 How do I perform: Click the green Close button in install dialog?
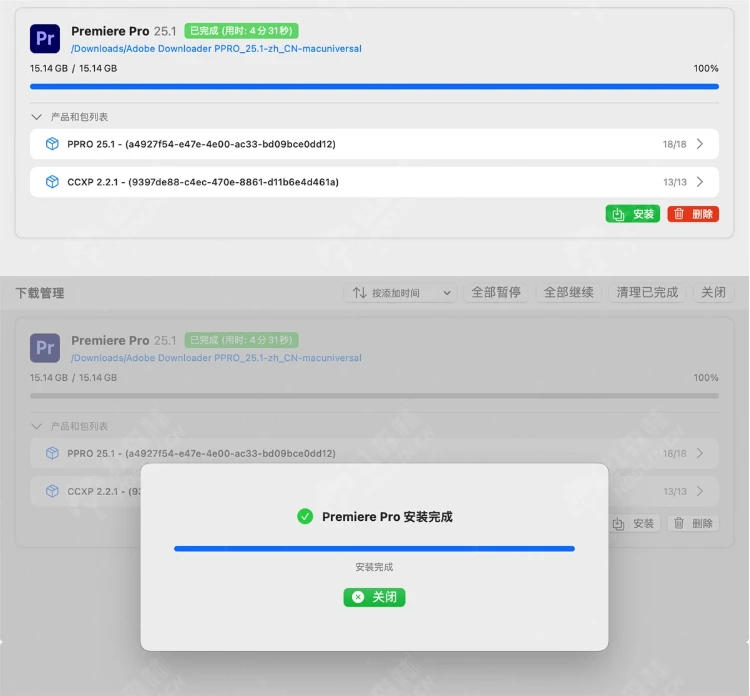click(374, 597)
